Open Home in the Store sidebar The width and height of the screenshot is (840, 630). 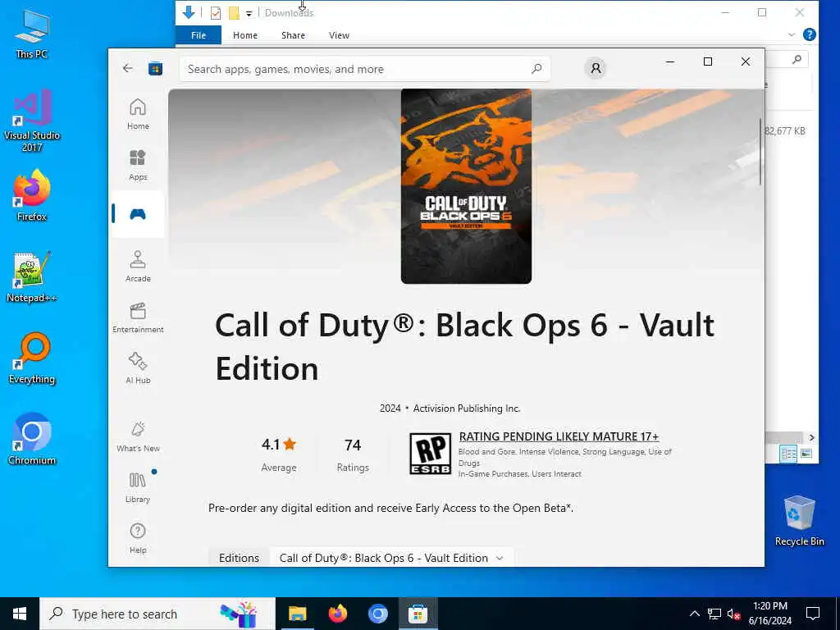138,113
